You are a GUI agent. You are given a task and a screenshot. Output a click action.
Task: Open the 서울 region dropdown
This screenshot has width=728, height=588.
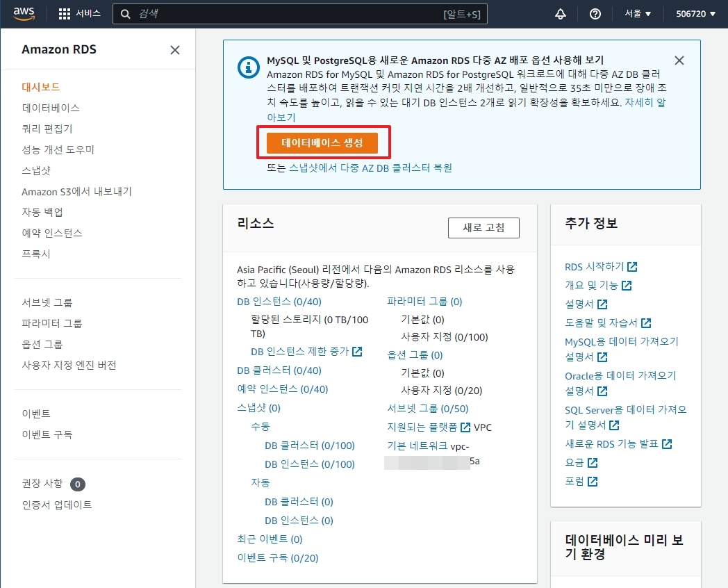[638, 14]
